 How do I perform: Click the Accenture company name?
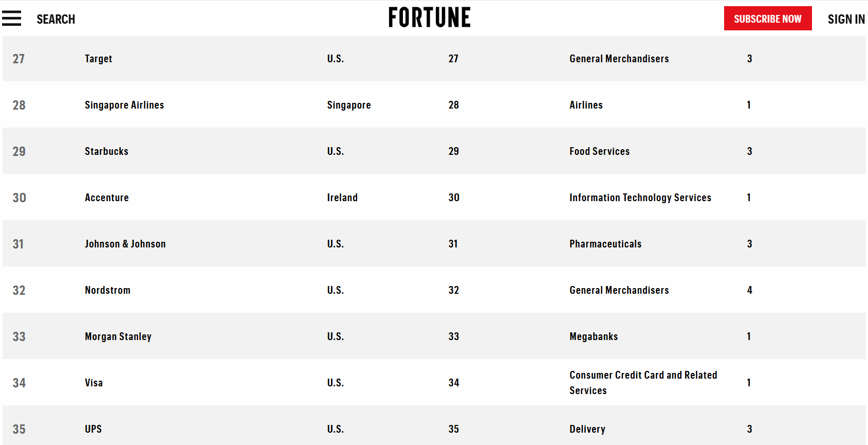[107, 198]
